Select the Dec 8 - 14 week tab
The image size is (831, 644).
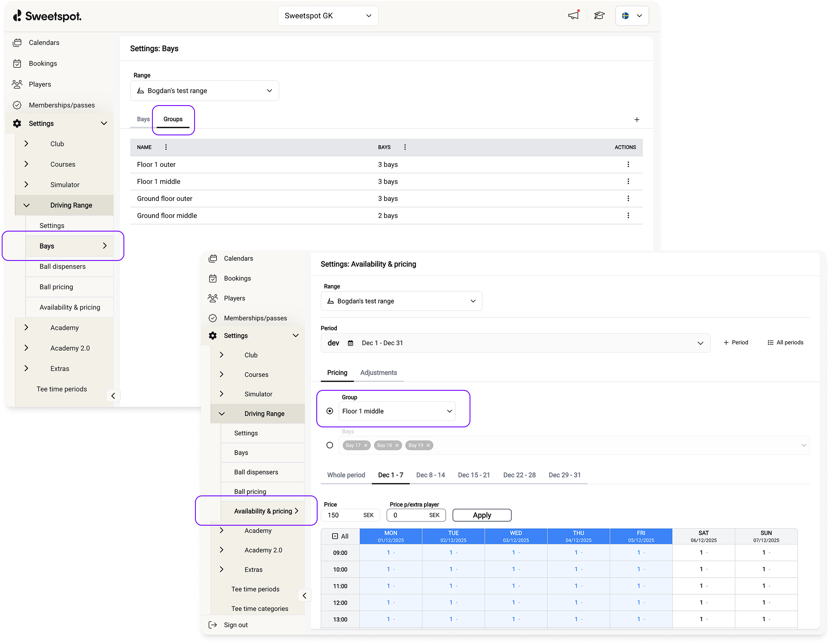[x=430, y=475]
